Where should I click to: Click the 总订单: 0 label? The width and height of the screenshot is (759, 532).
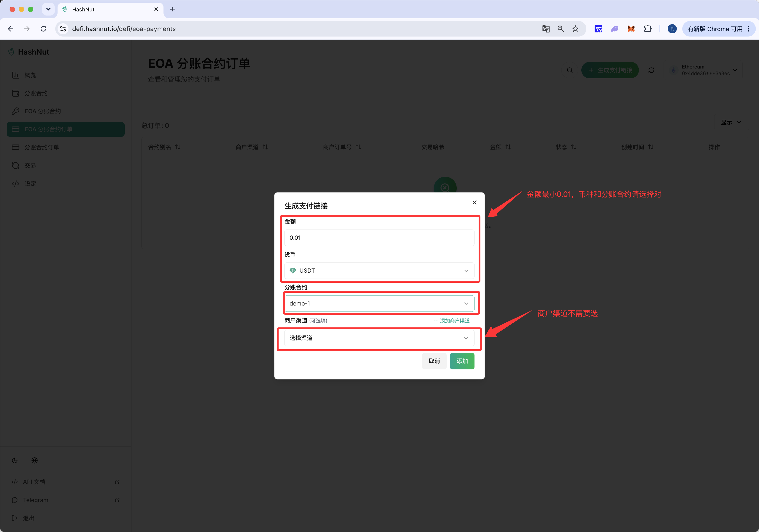(x=155, y=126)
